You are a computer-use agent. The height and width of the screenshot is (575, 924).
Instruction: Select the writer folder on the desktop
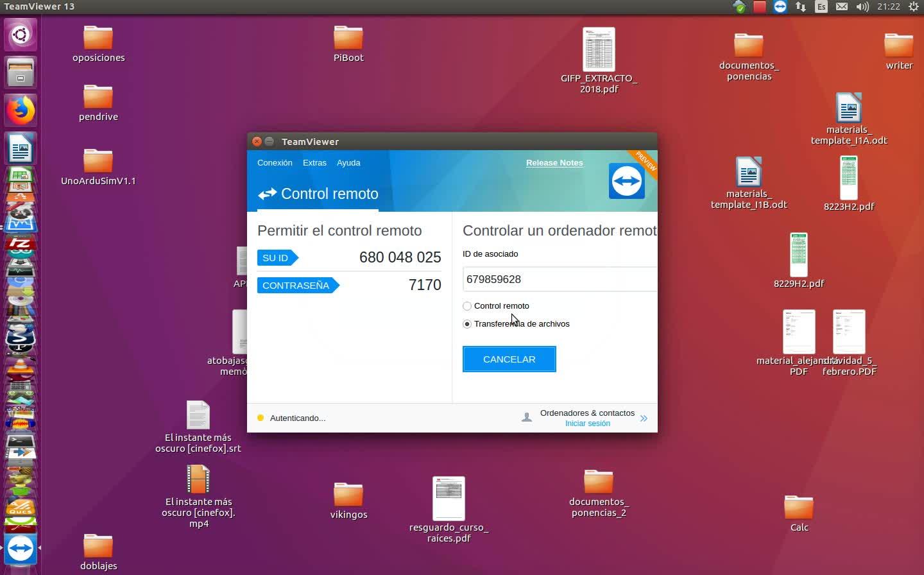click(899, 51)
